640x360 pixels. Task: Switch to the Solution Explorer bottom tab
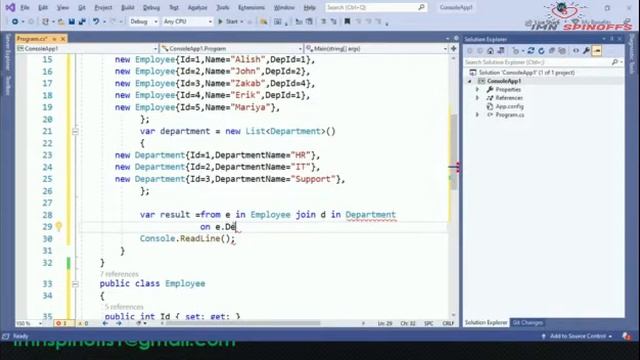coord(486,323)
